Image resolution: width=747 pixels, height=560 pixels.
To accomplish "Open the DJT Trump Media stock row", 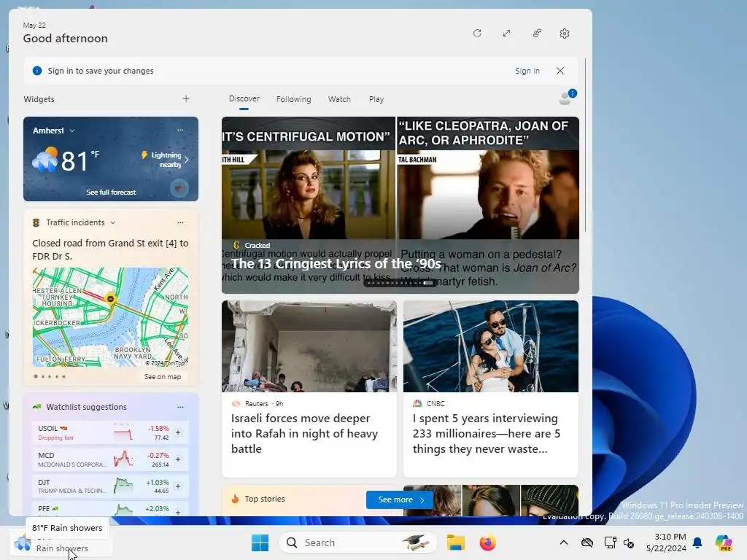I will [111, 486].
